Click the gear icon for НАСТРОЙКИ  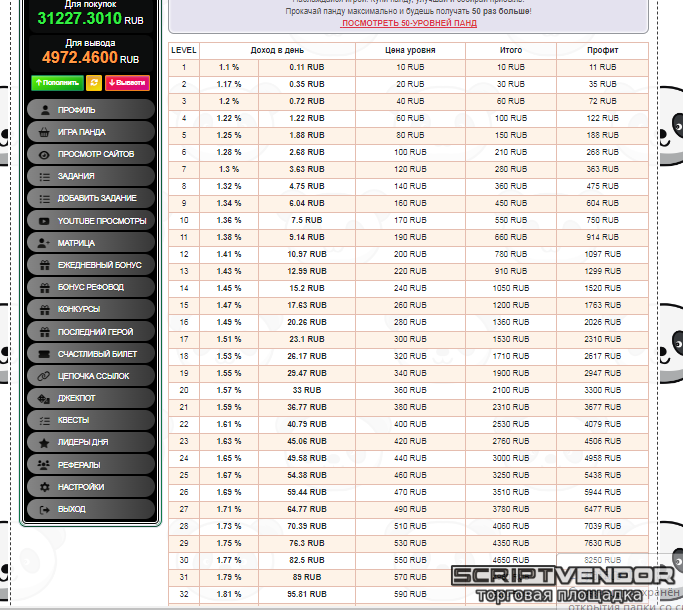[x=44, y=487]
